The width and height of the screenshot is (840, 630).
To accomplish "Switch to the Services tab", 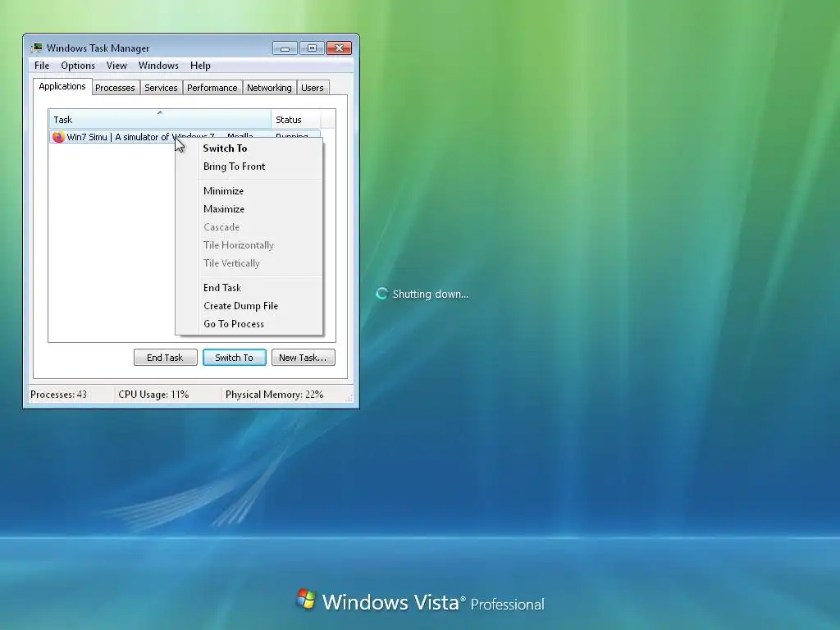I will point(161,88).
